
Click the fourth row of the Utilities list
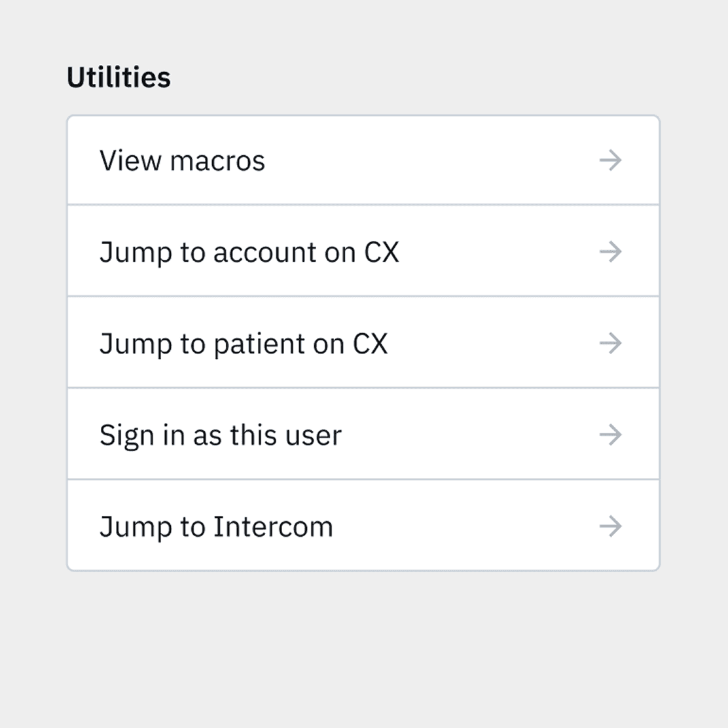[363, 433]
